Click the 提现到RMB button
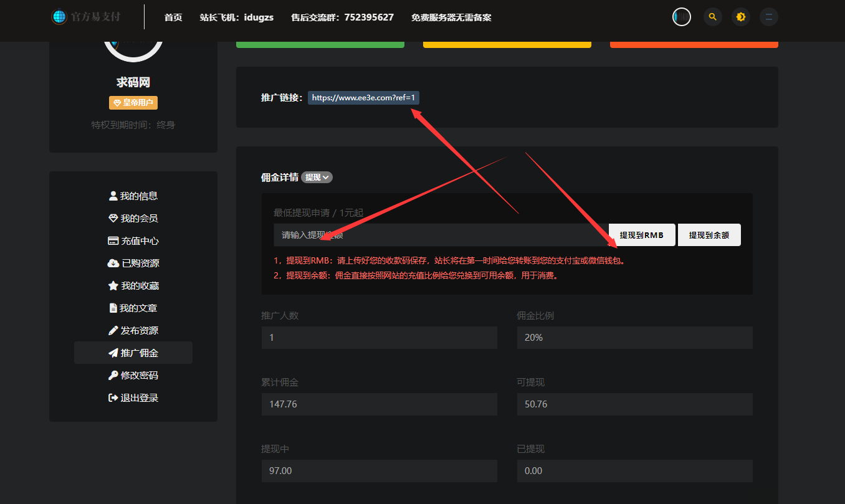The height and width of the screenshot is (504, 845). coord(641,235)
